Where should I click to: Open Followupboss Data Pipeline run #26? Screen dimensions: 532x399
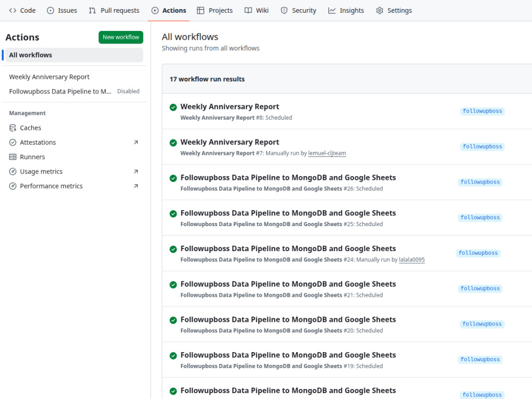pos(288,178)
